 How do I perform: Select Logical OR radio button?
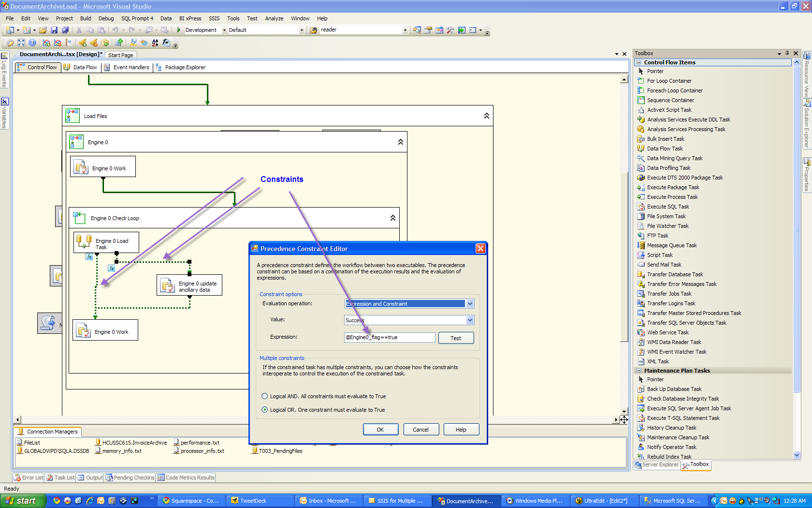(264, 410)
